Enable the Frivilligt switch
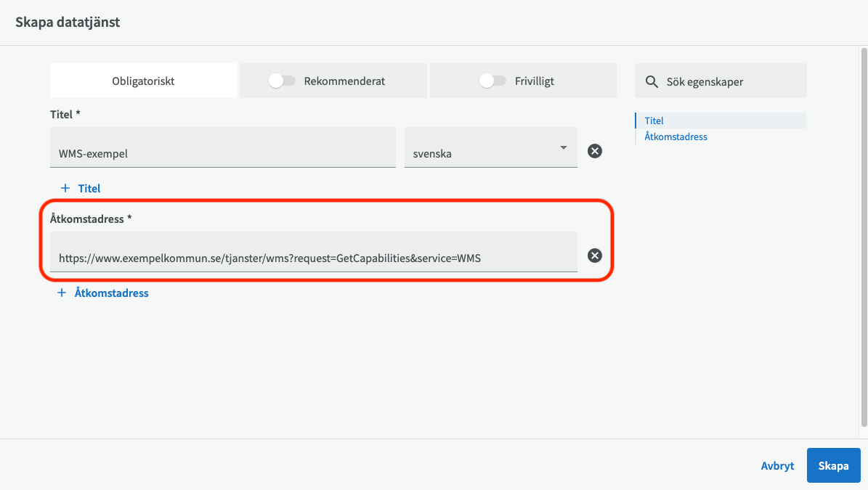The image size is (868, 490). (x=492, y=81)
